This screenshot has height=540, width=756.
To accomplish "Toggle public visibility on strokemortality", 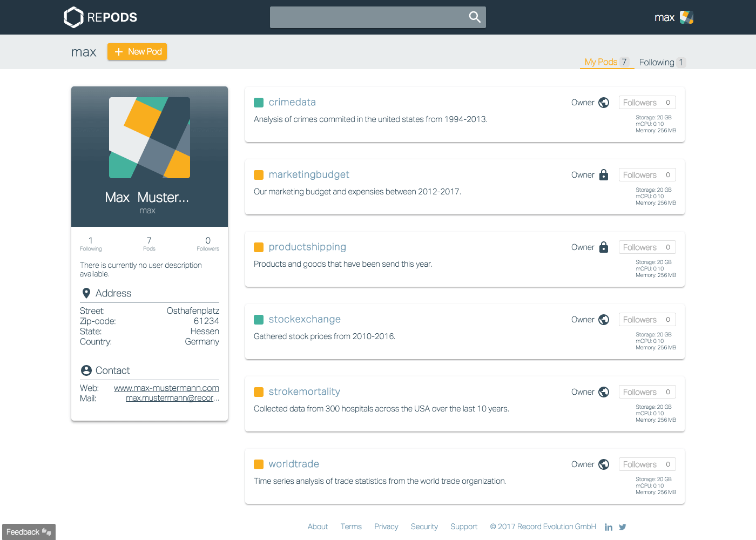I will 604,391.
